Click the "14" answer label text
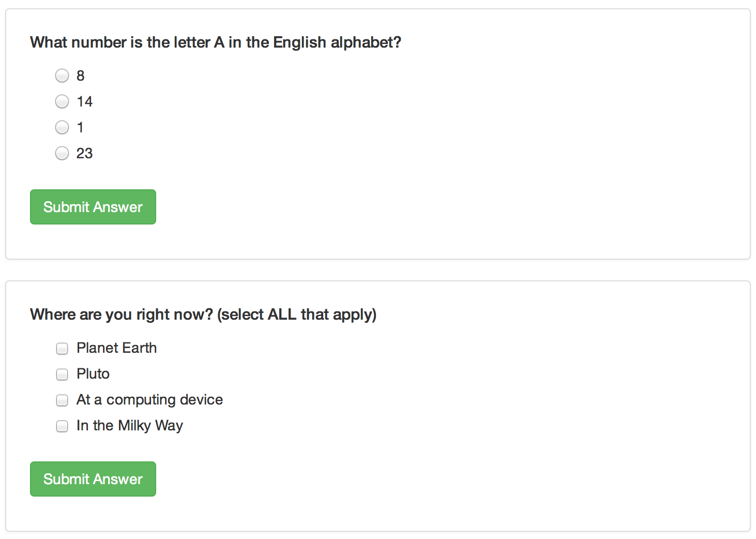This screenshot has width=756, height=539. point(85,101)
